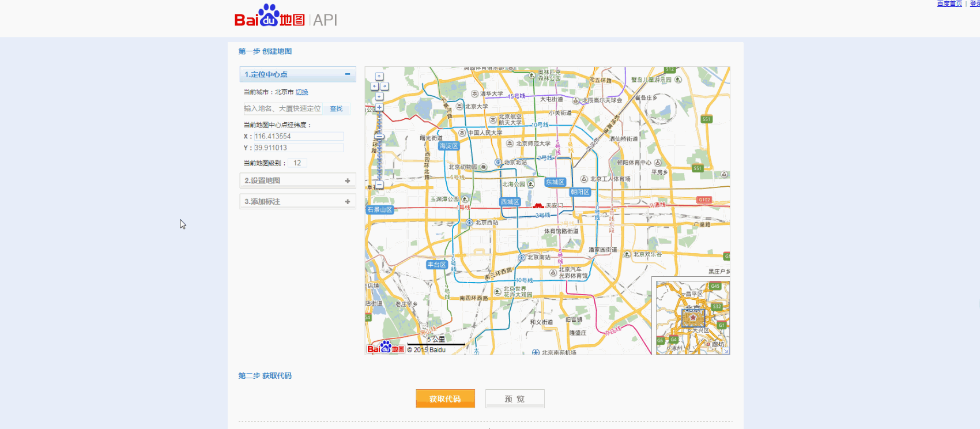Collapse the overview mini-map via corner arrow
Screen dimensions: 980x429
click(x=726, y=351)
